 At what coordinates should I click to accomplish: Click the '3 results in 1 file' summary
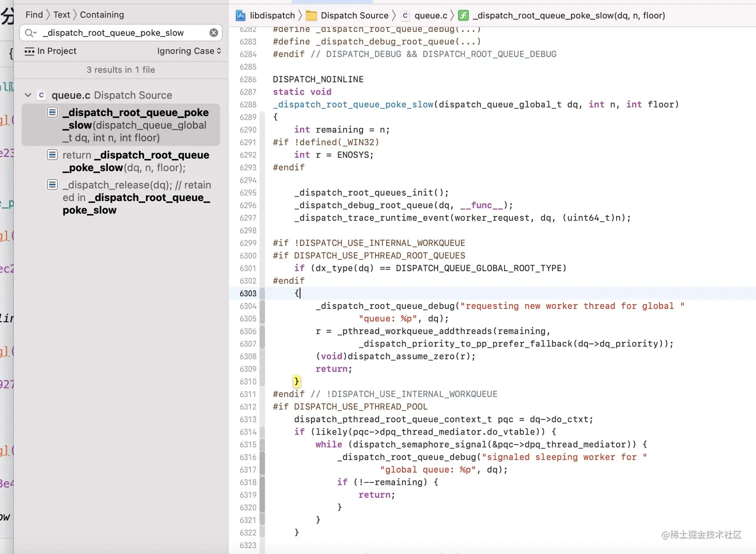click(121, 70)
